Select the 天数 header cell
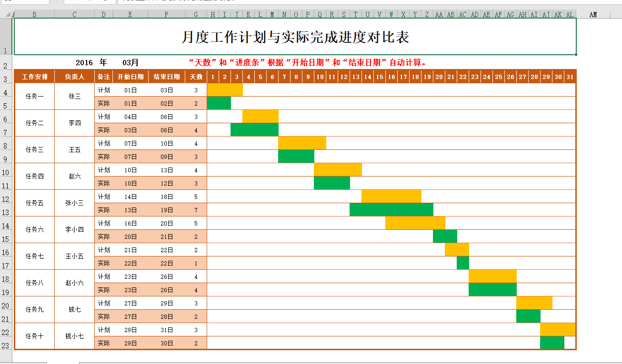622x364 pixels. pos(196,76)
